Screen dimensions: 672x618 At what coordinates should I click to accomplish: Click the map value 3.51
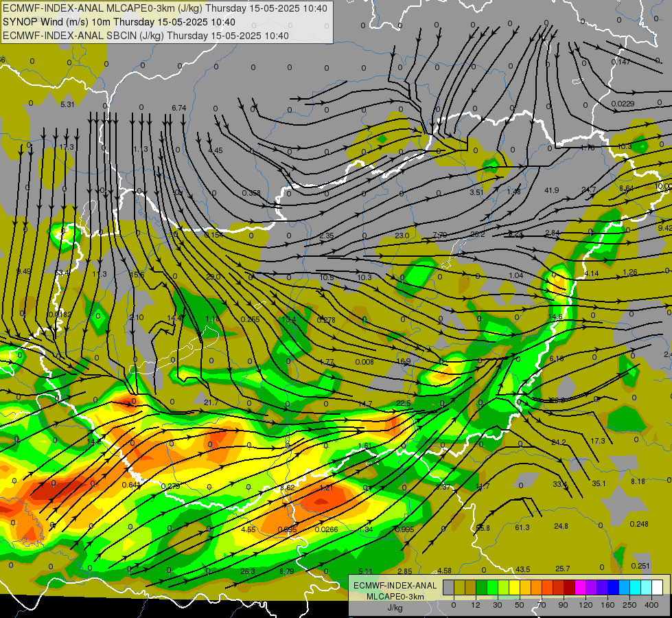point(476,192)
